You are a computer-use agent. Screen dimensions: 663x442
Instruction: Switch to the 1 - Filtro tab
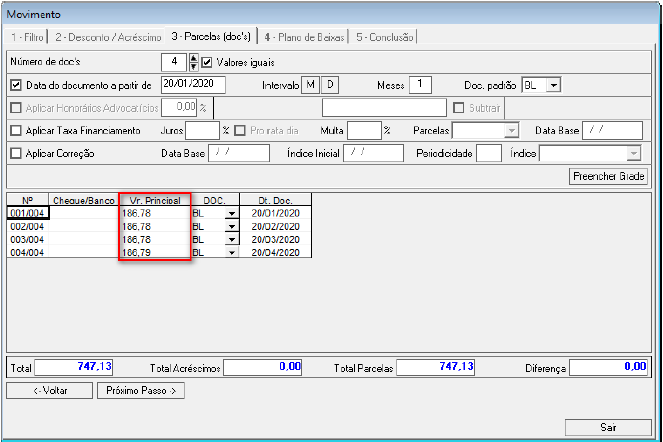[27, 37]
